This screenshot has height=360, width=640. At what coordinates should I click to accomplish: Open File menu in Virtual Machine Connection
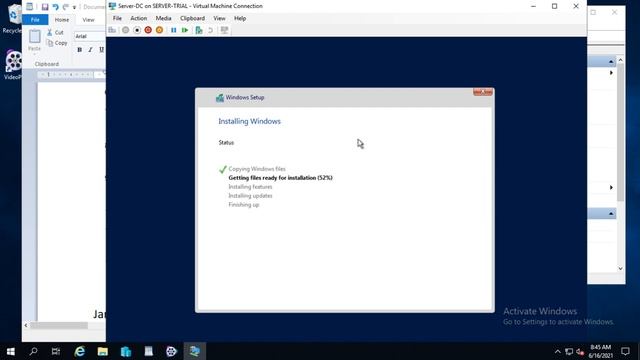(x=117, y=18)
